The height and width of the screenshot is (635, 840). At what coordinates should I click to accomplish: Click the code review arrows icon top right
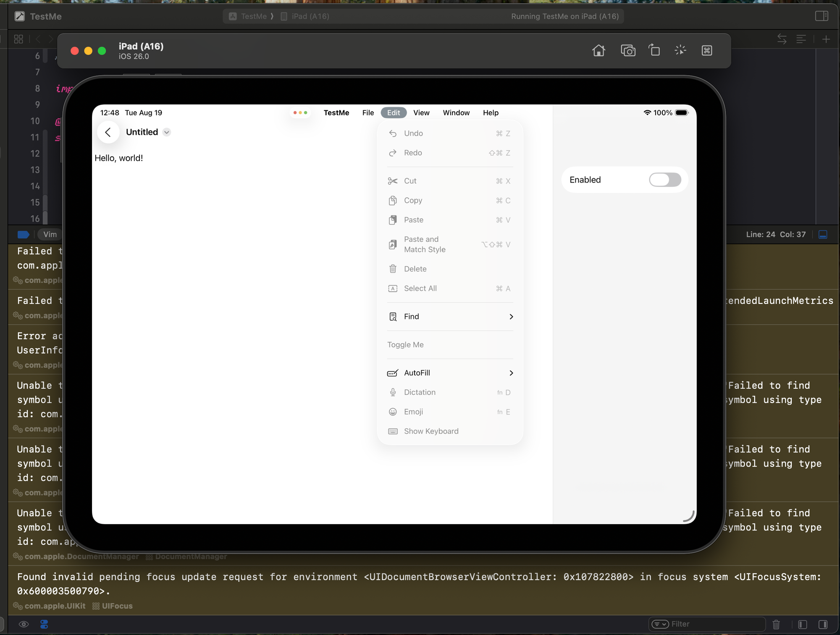(782, 39)
